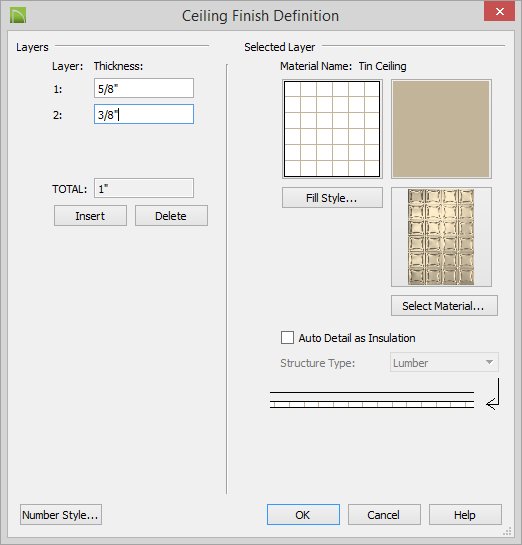Open the Fill Style dialog
This screenshot has height=545, width=522.
[332, 198]
